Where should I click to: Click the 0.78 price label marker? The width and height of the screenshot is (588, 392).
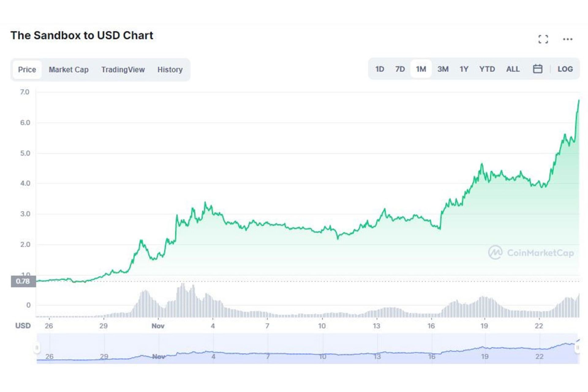(23, 281)
